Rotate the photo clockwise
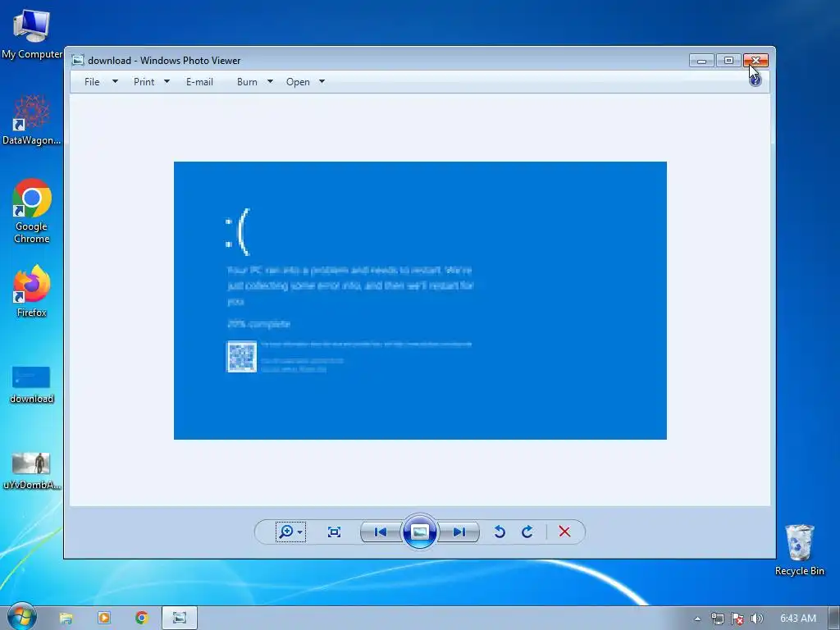840x630 pixels. point(527,532)
